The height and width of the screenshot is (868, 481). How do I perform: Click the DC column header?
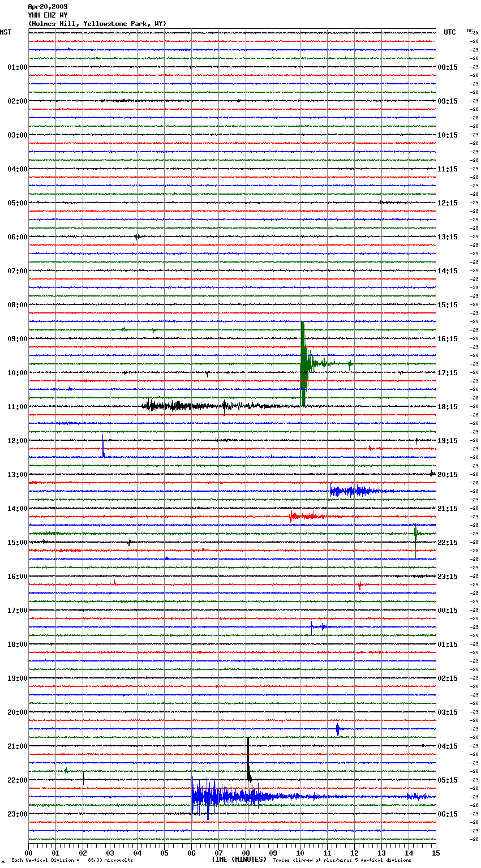(470, 31)
